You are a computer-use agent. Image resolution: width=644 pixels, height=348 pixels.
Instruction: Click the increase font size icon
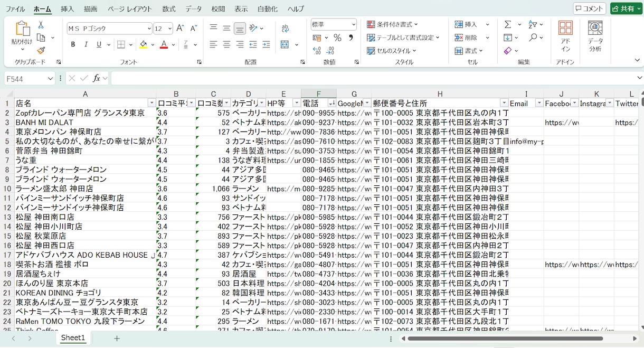pos(180,29)
